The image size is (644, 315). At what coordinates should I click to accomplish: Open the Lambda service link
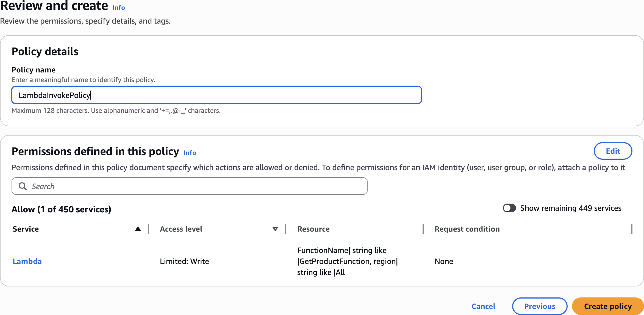[x=27, y=261]
